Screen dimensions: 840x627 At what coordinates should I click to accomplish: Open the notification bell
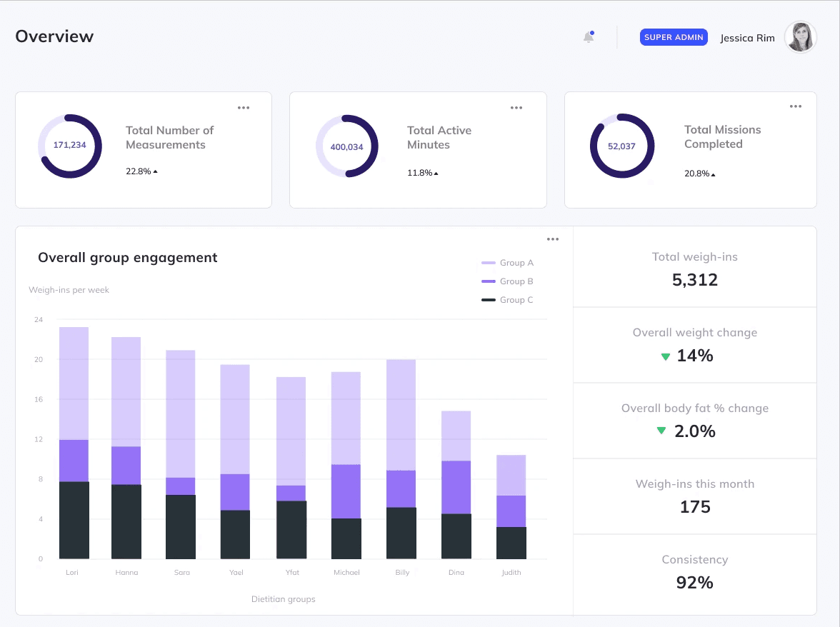click(588, 35)
